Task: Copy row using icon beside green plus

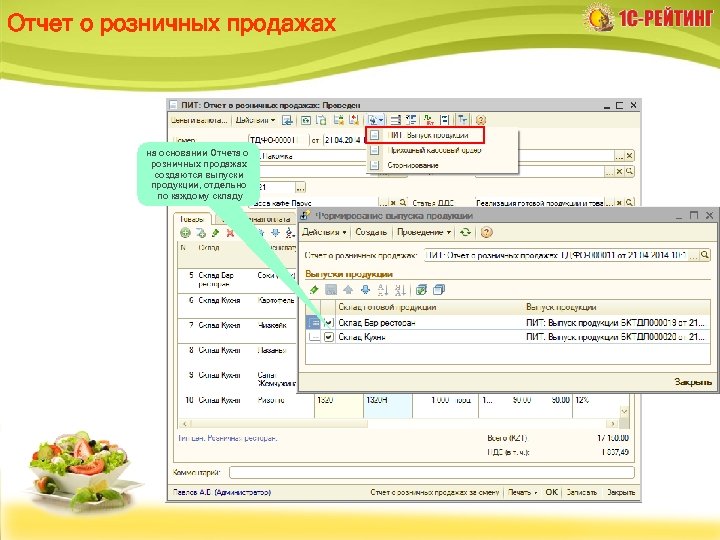Action: (201, 233)
